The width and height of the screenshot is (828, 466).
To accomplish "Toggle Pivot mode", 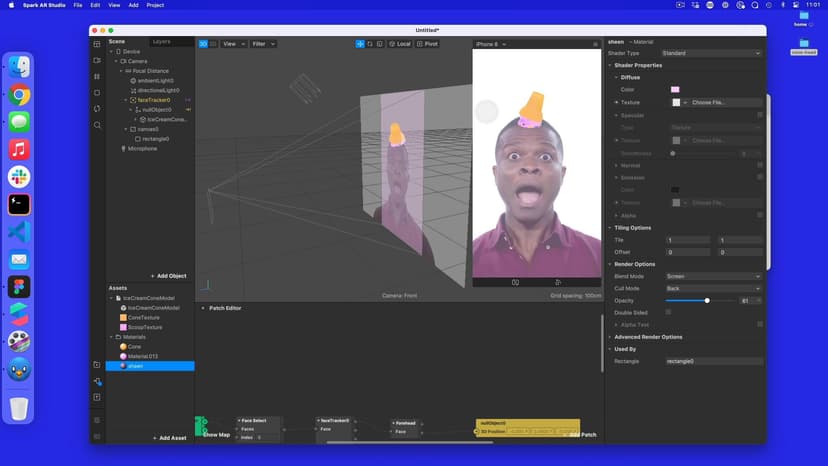I will tap(427, 44).
